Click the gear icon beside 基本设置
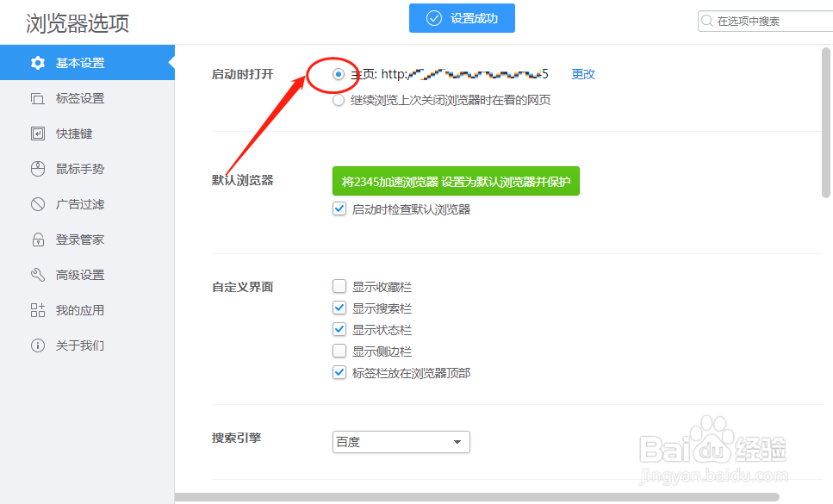 (x=38, y=63)
